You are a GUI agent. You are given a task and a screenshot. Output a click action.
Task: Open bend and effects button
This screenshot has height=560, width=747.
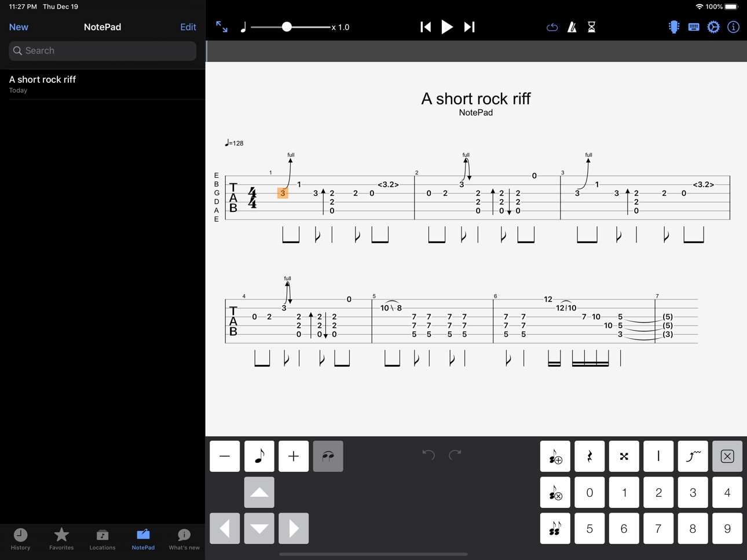(x=693, y=456)
